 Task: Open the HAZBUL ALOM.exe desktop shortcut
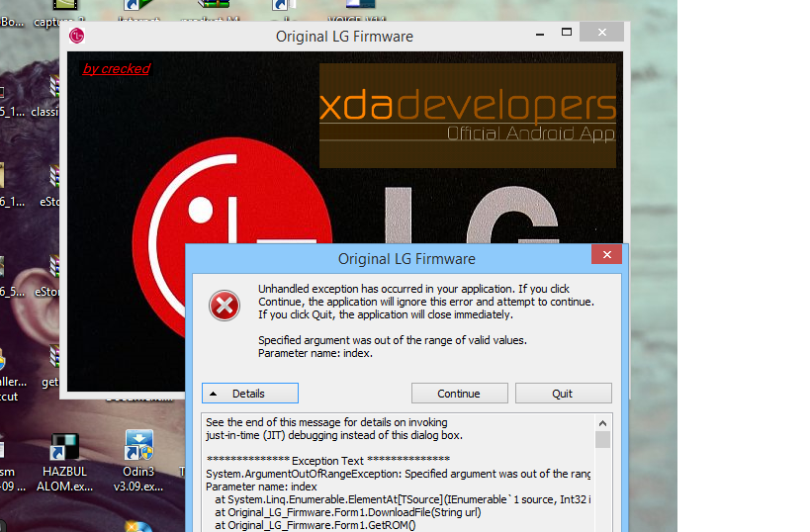coord(64,462)
